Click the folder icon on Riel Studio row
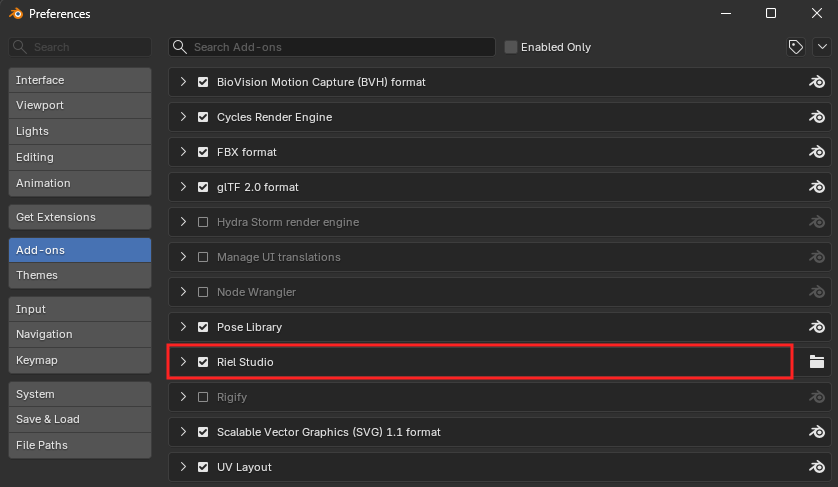 tap(817, 362)
